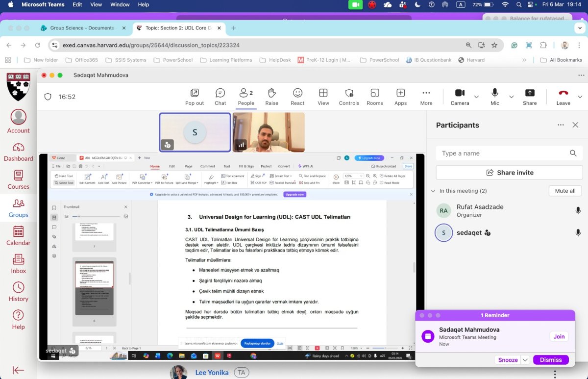Screen dimensions: 588x379
Task: Expand the Leave options arrow
Action: point(580,97)
